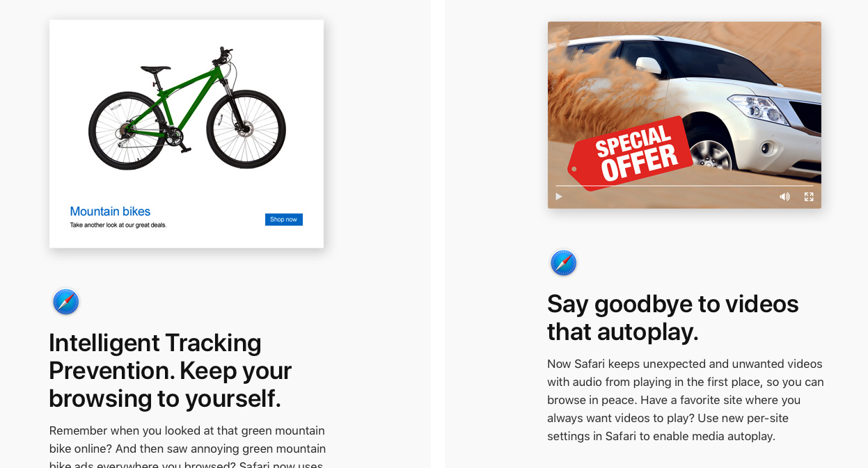Click the Intelligent Tracking Prevention heading
868x468 pixels.
pos(171,371)
